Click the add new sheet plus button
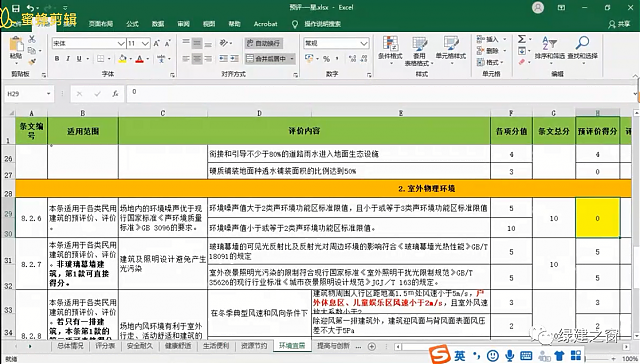Viewport: 640px width, 364px height. pos(372,346)
